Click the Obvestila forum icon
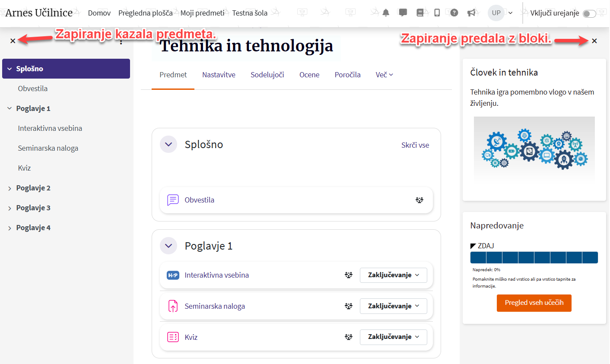 point(173,200)
